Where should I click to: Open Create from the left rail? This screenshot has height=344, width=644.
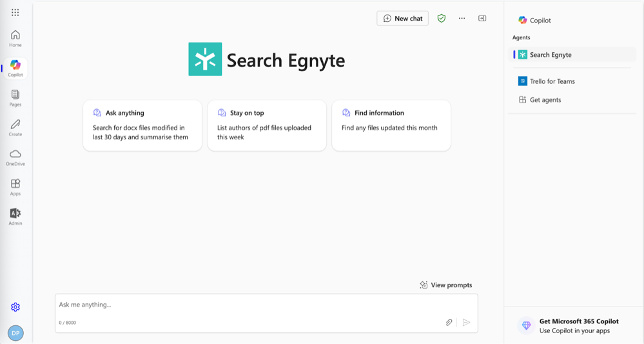[15, 128]
